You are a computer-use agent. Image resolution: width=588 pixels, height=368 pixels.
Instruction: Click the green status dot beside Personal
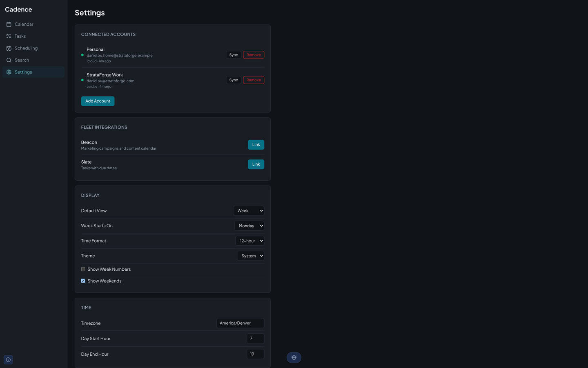pos(82,55)
